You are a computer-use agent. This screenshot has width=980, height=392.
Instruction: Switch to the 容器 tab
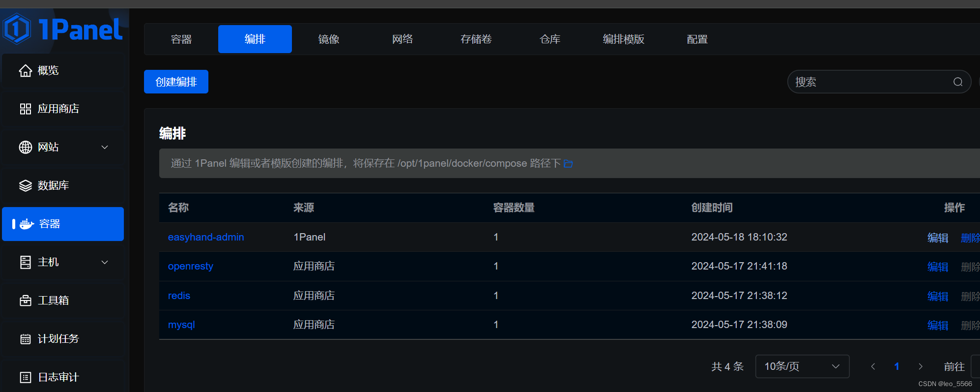(x=181, y=39)
